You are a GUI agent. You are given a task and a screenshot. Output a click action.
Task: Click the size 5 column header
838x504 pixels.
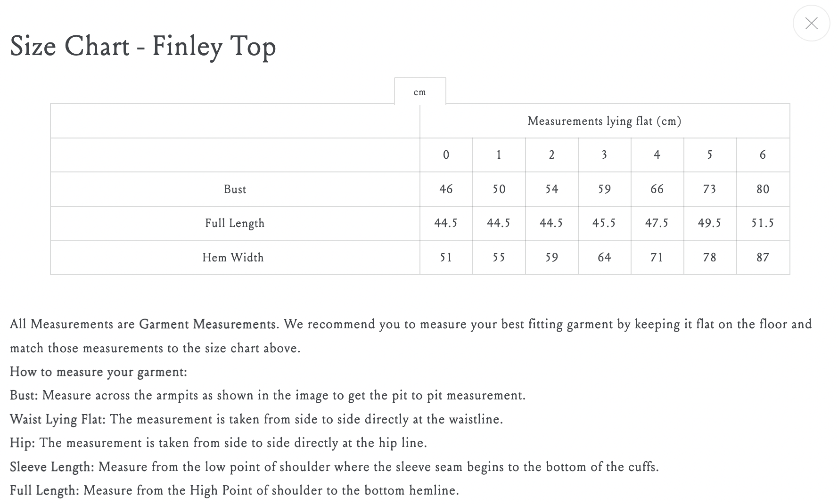click(x=710, y=155)
